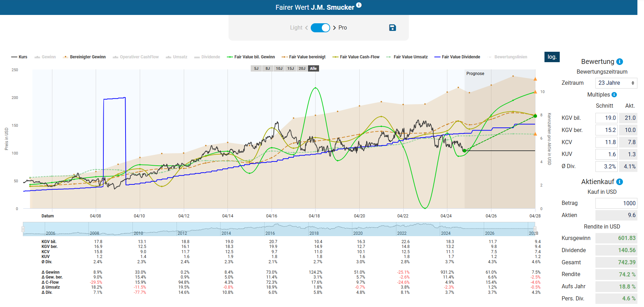The width and height of the screenshot is (644, 307).
Task: Click info icon beside Bewertung heading
Action: click(x=620, y=61)
